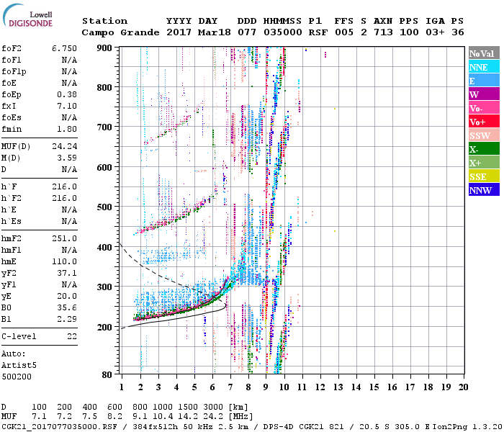This screenshot has width=504, height=432.
Task: Click the foF2 value 6.750
Action: [64, 48]
